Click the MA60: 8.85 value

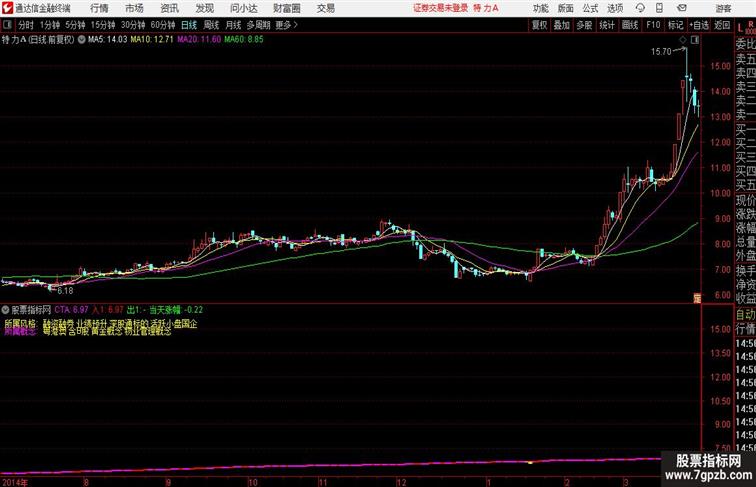[x=243, y=40]
